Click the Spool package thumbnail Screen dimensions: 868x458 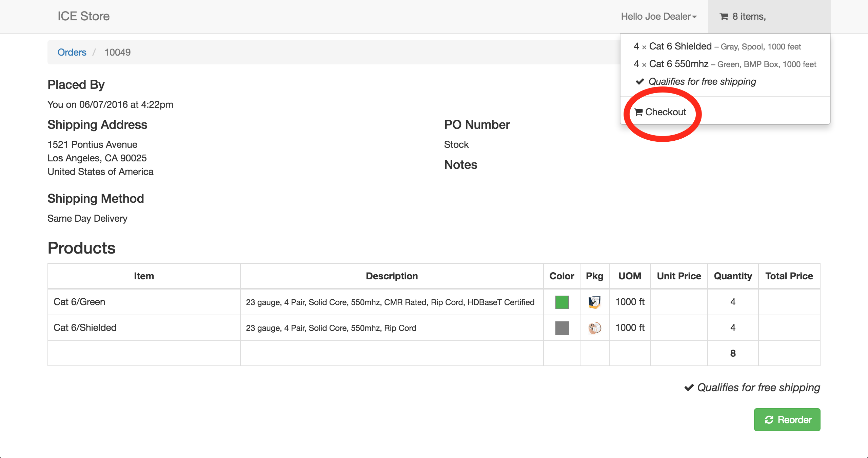(x=594, y=328)
